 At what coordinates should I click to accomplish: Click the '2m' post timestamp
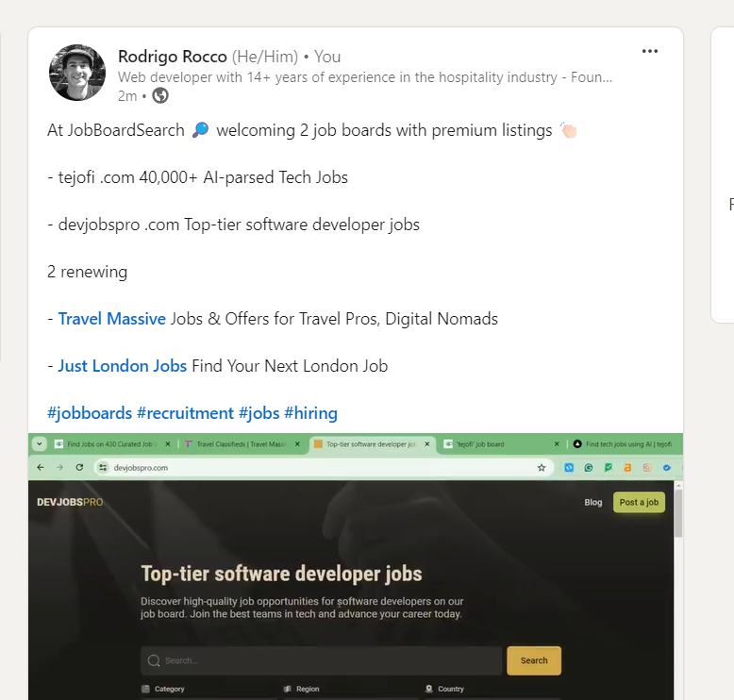click(x=127, y=96)
